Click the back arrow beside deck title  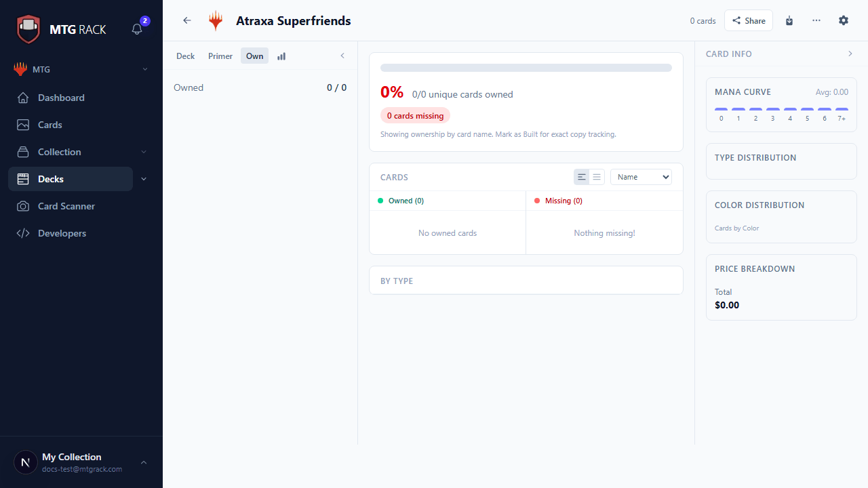(187, 20)
